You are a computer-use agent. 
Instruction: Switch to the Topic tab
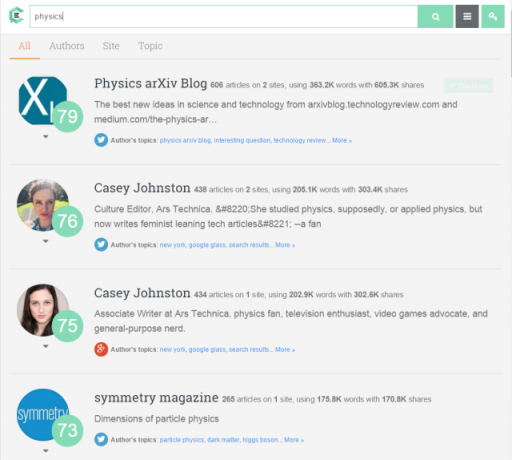[150, 46]
